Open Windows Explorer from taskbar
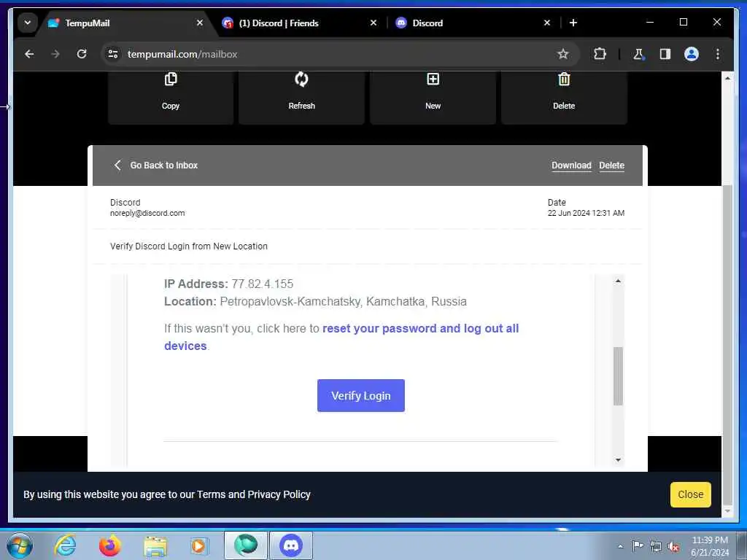 155,545
